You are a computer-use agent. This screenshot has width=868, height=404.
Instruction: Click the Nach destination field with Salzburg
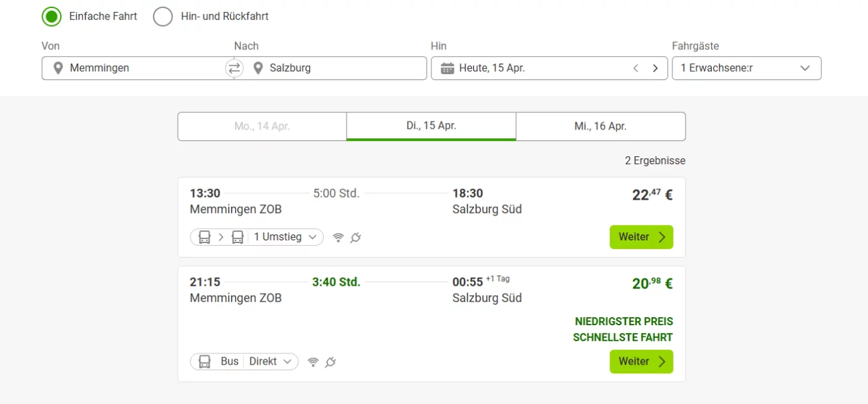pos(341,68)
